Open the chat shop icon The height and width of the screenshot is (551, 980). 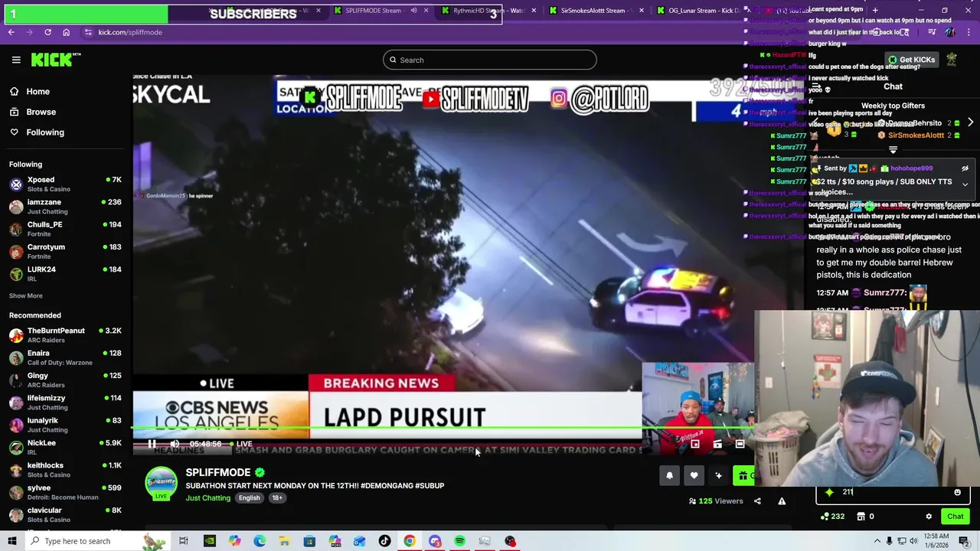pyautogui.click(x=866, y=517)
